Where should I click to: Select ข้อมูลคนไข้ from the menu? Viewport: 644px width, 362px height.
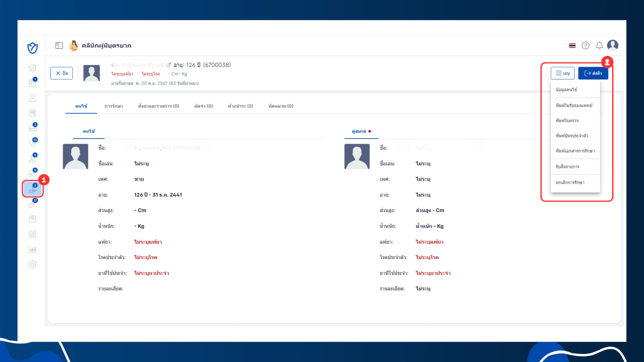pyautogui.click(x=575, y=90)
